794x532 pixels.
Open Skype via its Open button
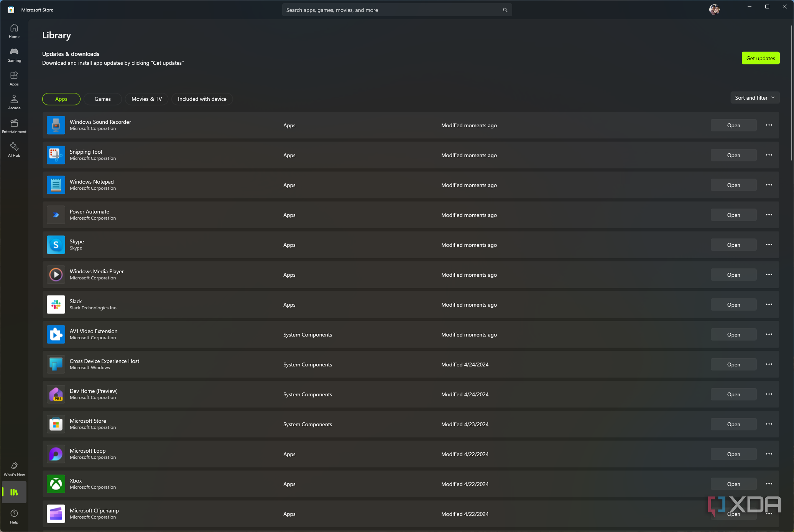733,245
